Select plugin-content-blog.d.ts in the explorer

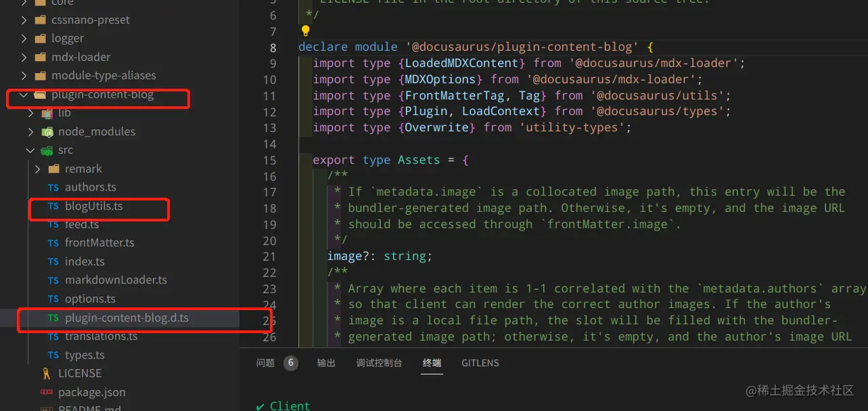click(x=127, y=318)
